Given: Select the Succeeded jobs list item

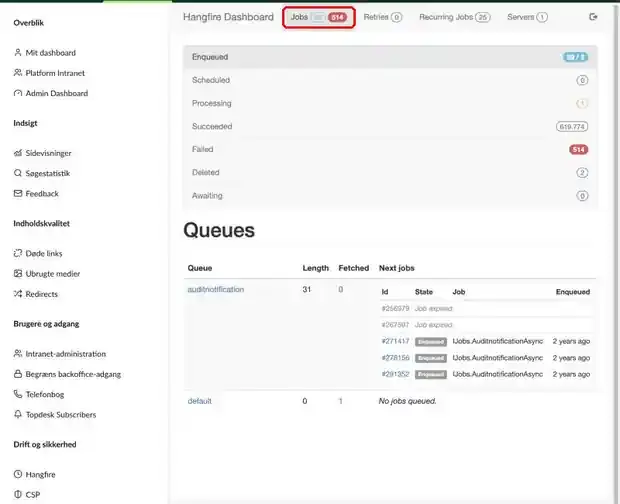Looking at the screenshot, I should click(390, 126).
